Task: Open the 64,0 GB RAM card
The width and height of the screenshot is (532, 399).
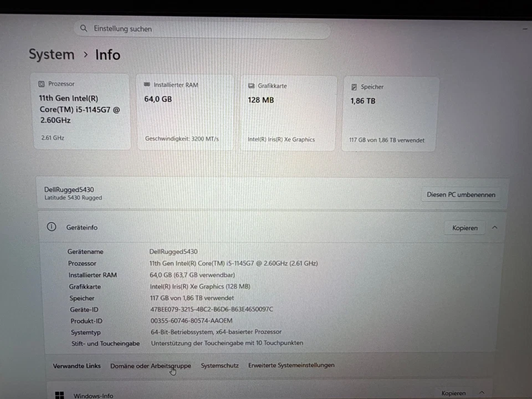Action: 185,112
